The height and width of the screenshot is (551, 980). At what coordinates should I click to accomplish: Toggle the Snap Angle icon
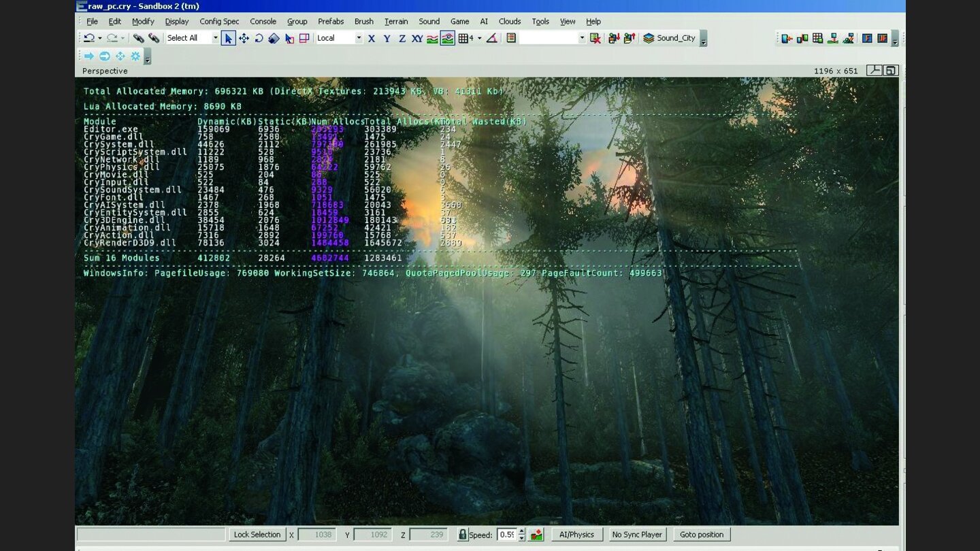[491, 38]
